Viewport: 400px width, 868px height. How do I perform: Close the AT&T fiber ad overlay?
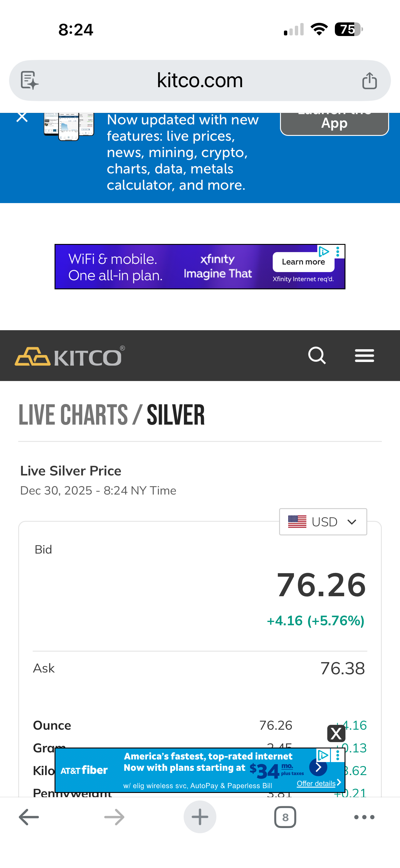tap(336, 733)
